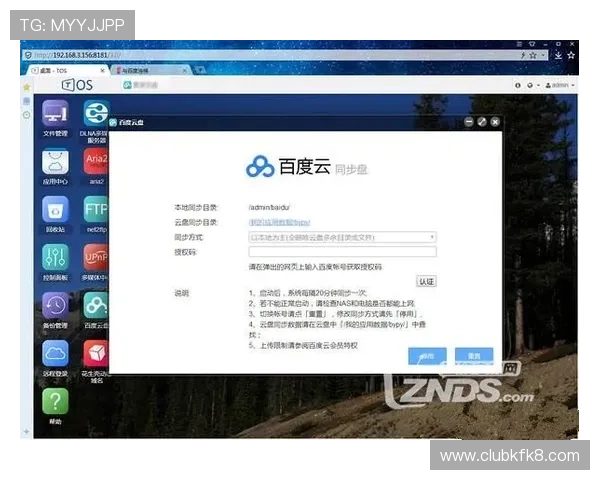
Task: Click the browser downloads arrow icon
Action: pos(558,56)
